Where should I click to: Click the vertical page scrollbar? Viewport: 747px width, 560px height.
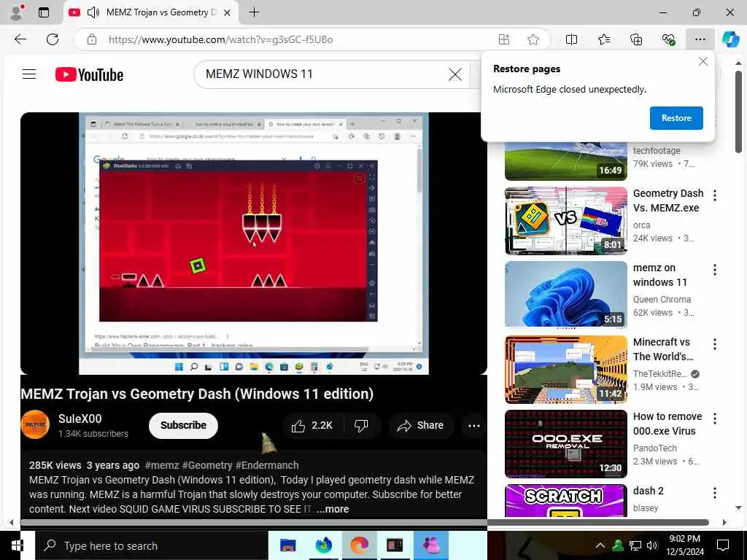coord(738,112)
